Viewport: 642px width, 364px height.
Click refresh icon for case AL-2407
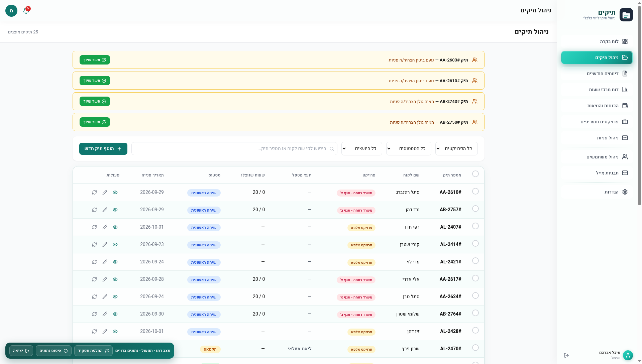coord(95,227)
